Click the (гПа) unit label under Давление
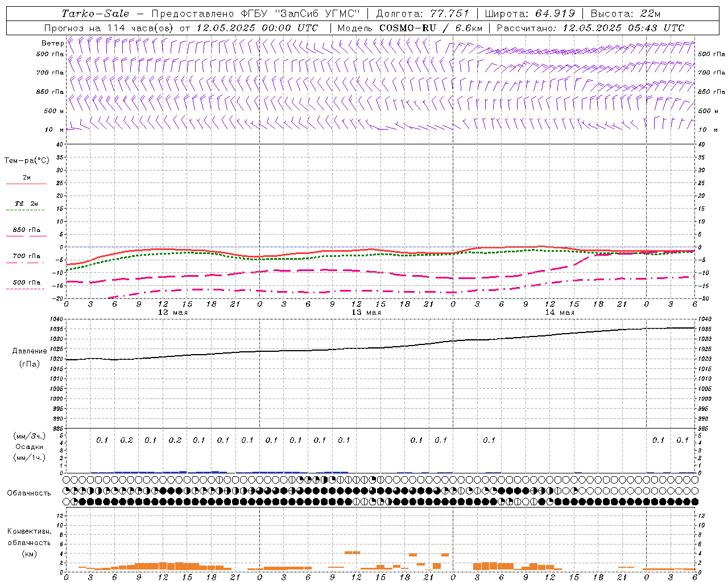 click(30, 364)
